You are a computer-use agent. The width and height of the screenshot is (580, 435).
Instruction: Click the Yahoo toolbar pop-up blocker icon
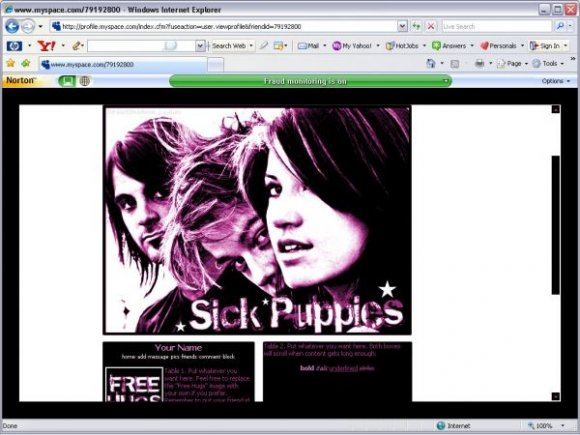pyautogui.click(x=278, y=46)
